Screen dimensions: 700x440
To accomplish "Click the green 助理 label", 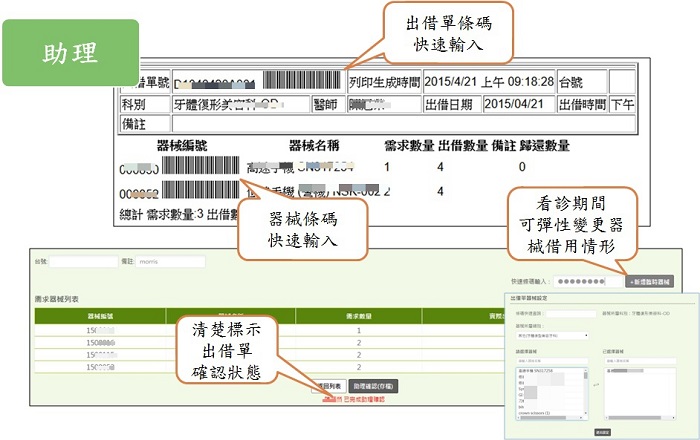I will pos(71,53).
